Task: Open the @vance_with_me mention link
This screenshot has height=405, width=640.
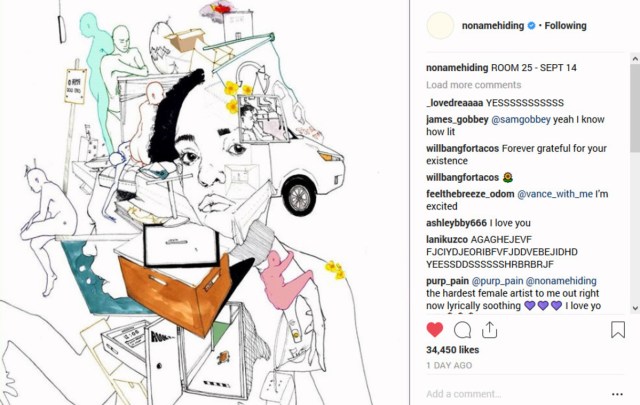Action: [555, 194]
